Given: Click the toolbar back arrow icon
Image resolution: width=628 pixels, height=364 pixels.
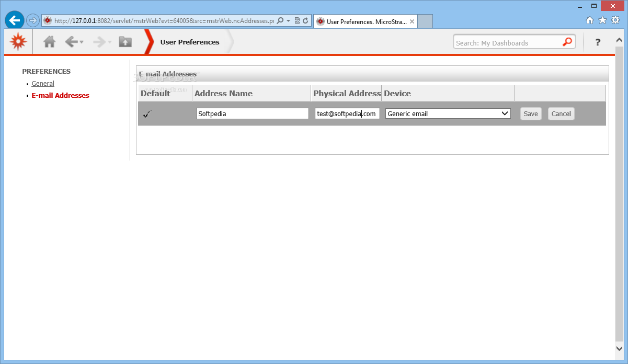Looking at the screenshot, I should click(x=71, y=42).
